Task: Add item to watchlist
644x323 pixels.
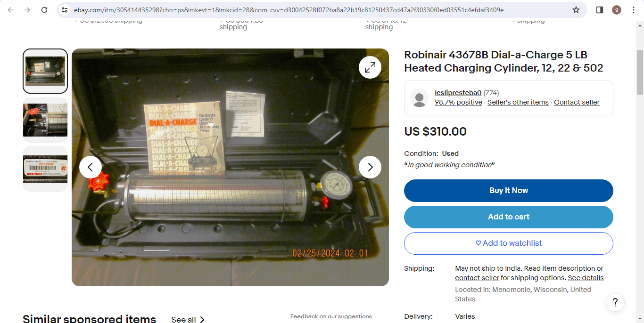Action: click(x=509, y=243)
